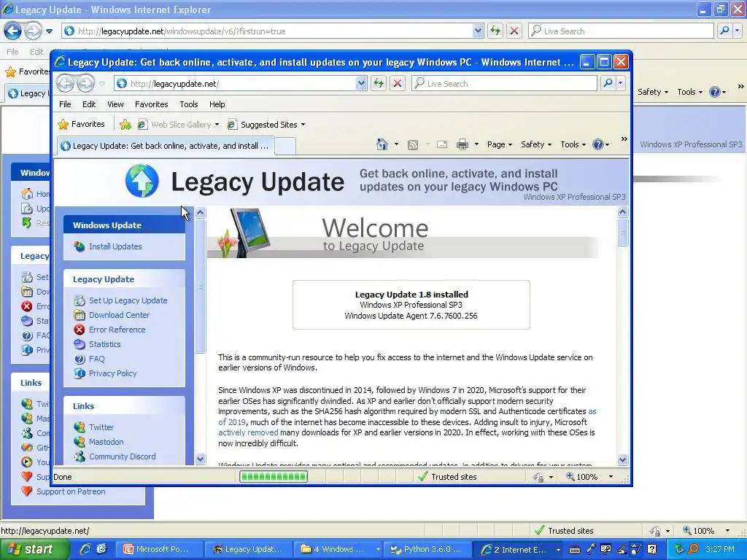Image resolution: width=747 pixels, height=560 pixels.
Task: Click the Add to Favorites Bar star icon
Action: (x=125, y=124)
